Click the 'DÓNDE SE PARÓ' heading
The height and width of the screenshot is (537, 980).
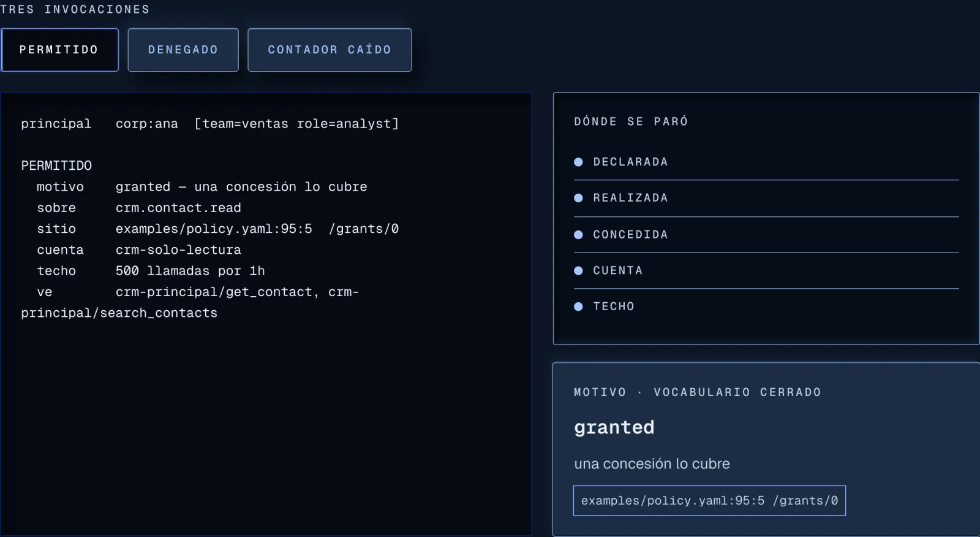631,121
